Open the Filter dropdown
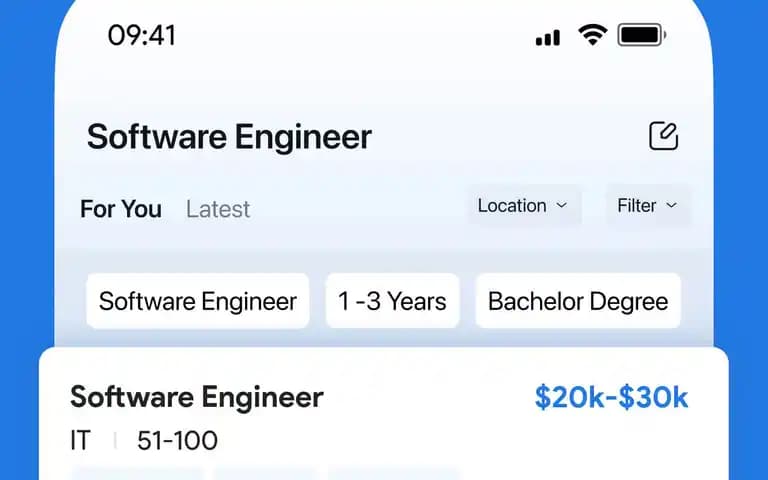 click(648, 206)
